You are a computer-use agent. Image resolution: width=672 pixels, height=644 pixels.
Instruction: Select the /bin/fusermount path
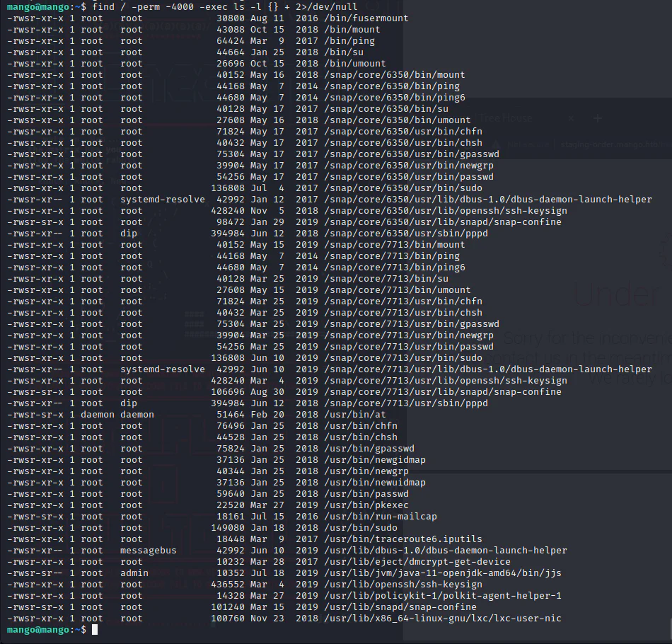tap(366, 18)
